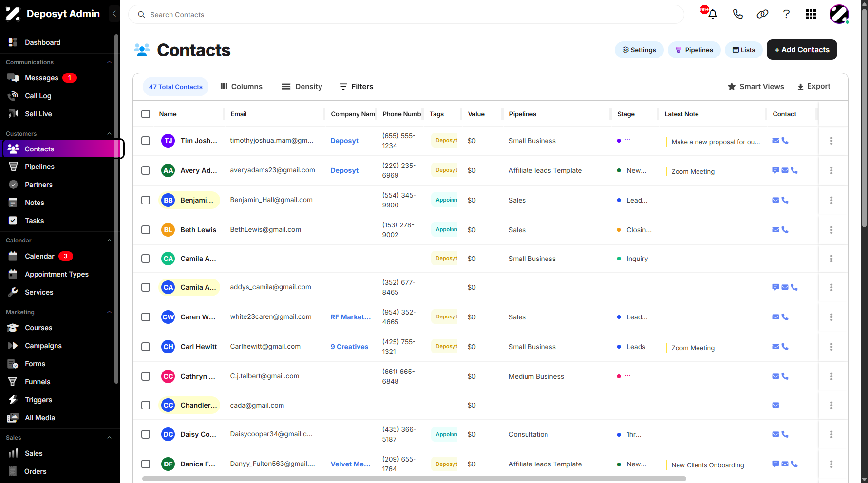This screenshot has height=483, width=868.
Task: Open contacts Settings button
Action: [x=639, y=50]
